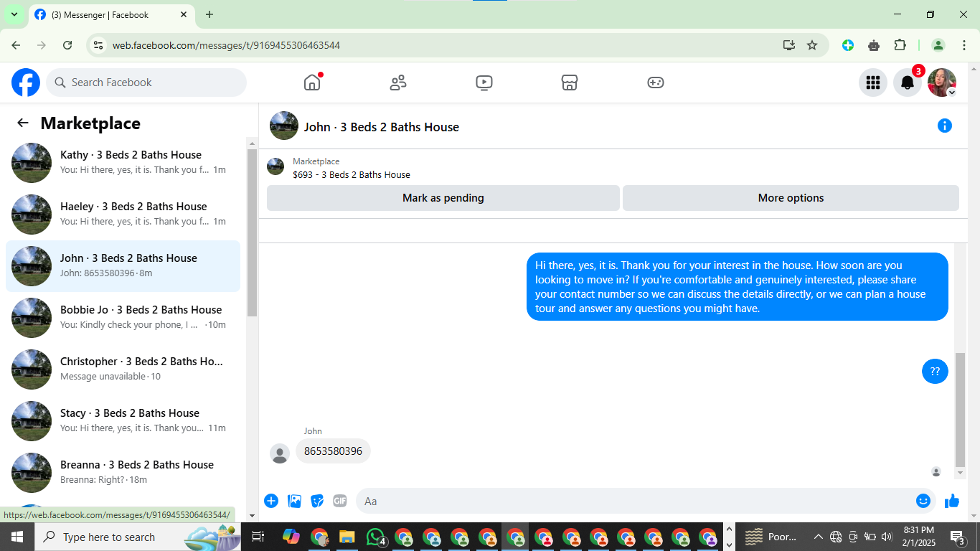Open Chrome extensions puzzle icon
Viewport: 980px width, 551px height.
(x=900, y=45)
